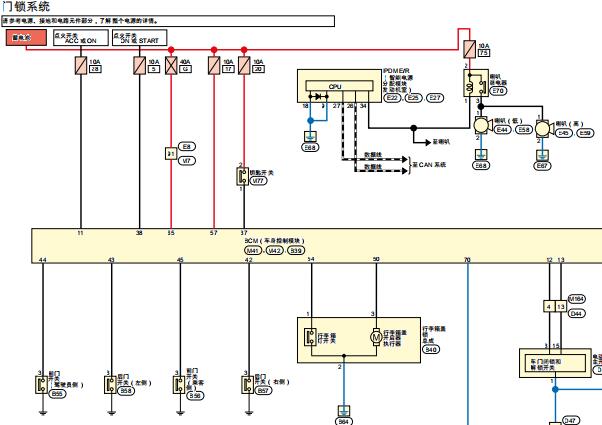Viewport: 602px width, 425px height.
Task: Click the M7 connector label
Action: [x=187, y=160]
